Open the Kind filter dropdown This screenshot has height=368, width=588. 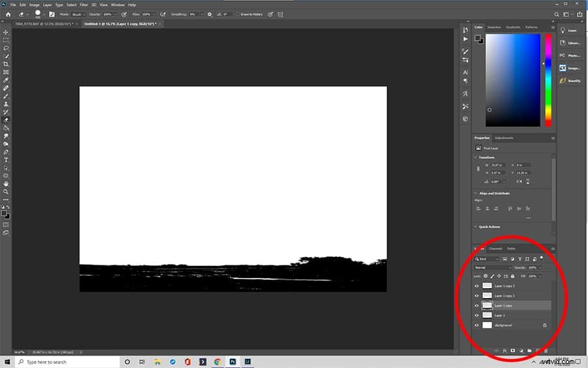point(487,259)
